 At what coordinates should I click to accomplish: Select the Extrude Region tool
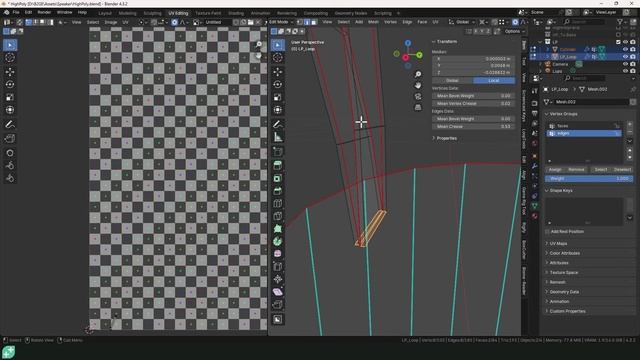pos(278,165)
